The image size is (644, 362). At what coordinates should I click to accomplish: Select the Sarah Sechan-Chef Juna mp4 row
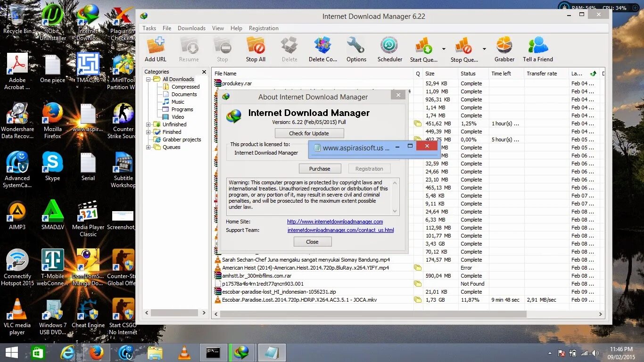(x=408, y=260)
